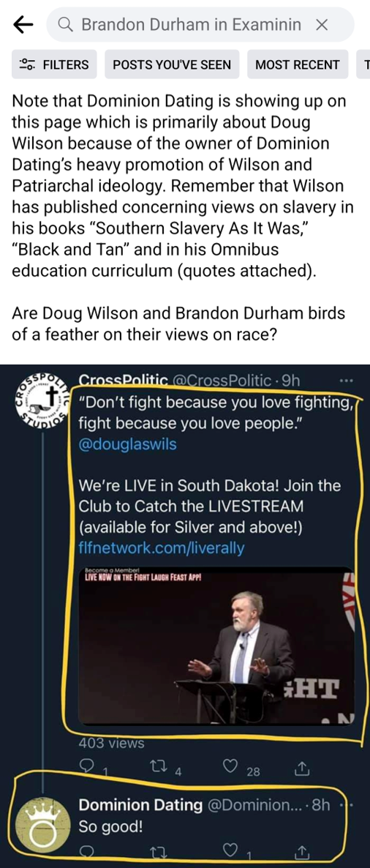
Task: Toggle POSTS YOU'VE SEEN filter
Action: point(172,64)
